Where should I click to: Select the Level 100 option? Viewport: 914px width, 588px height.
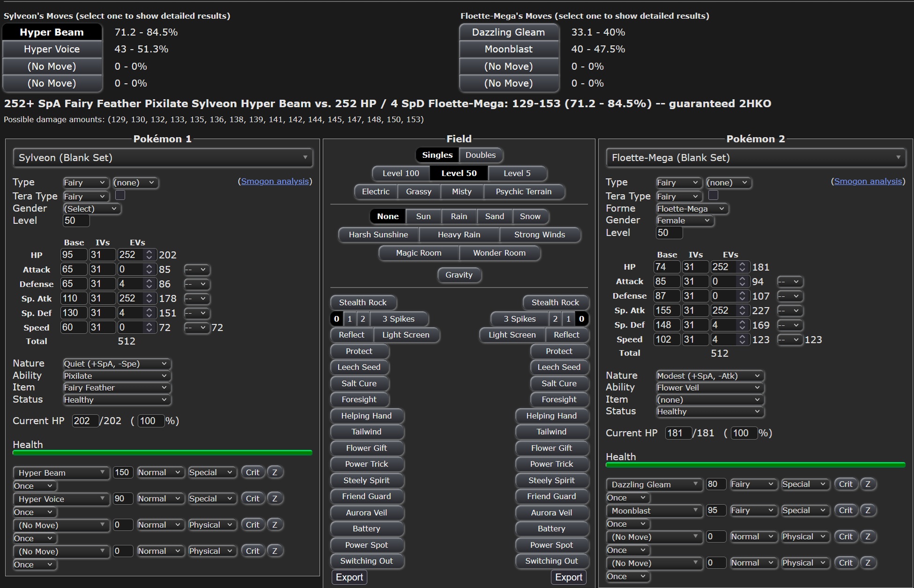point(401,173)
